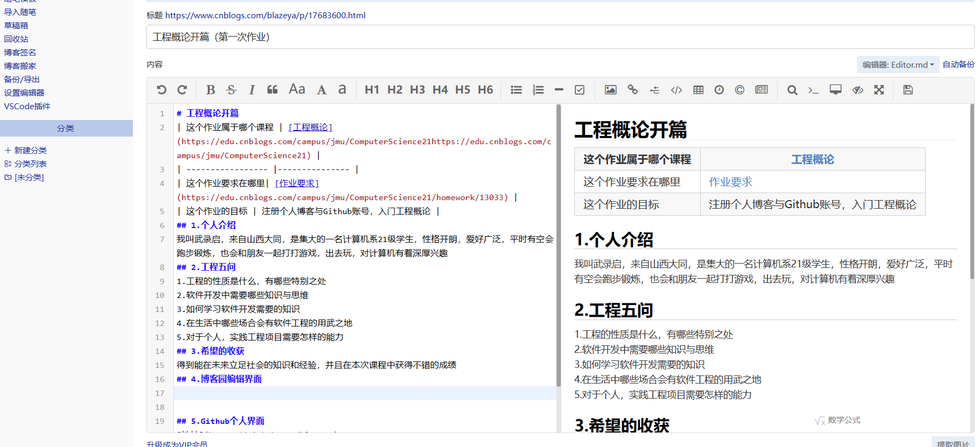
Task: Open 备份/导出 in the sidebar
Action: click(22, 79)
